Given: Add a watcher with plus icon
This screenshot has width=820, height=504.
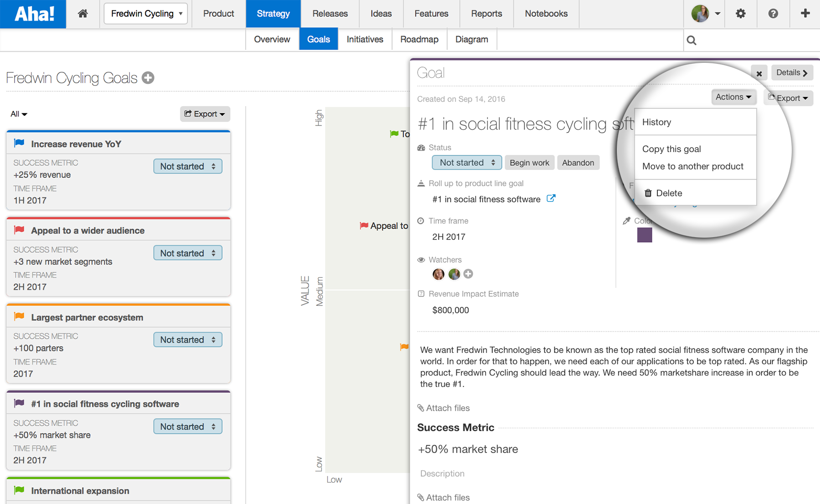Looking at the screenshot, I should pos(468,274).
